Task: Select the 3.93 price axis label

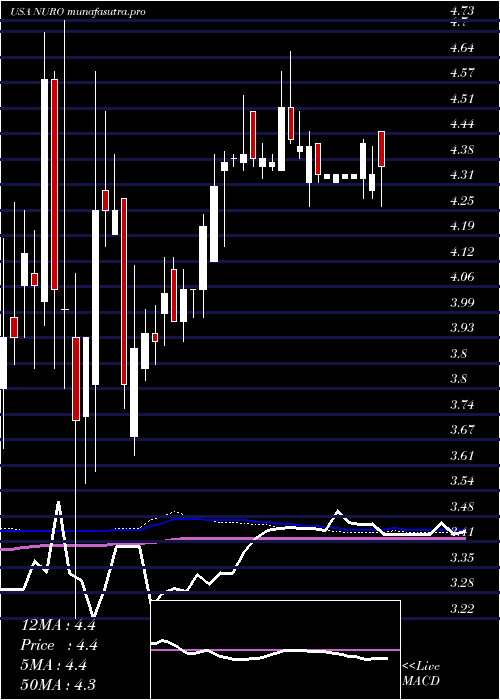Action: click(x=461, y=328)
